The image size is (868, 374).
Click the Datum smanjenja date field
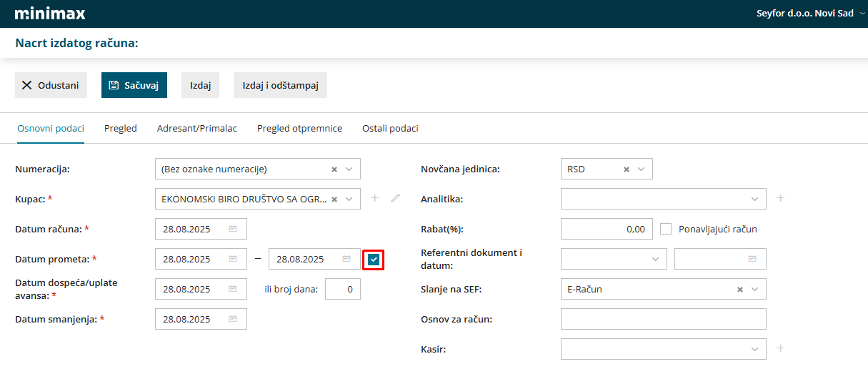[x=201, y=320]
